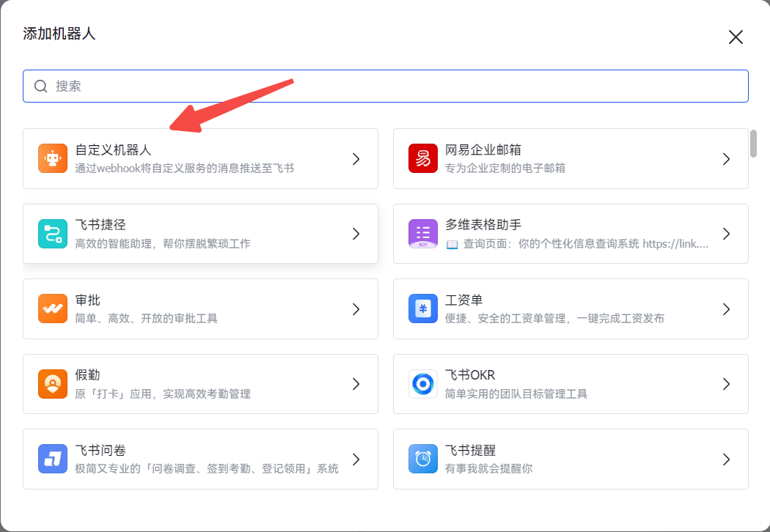This screenshot has height=532, width=770.
Task: Expand 飞书捷径 with its right chevron
Action: pos(356,234)
